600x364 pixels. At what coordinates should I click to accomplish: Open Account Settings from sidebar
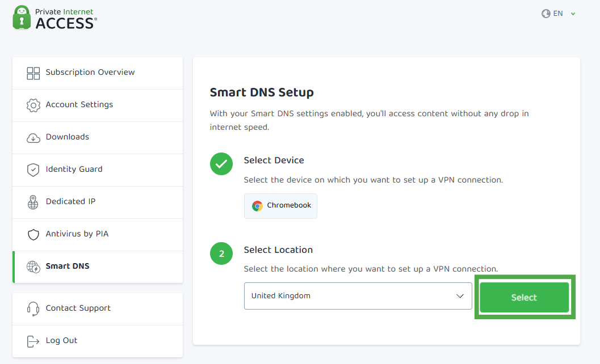[x=98, y=105]
